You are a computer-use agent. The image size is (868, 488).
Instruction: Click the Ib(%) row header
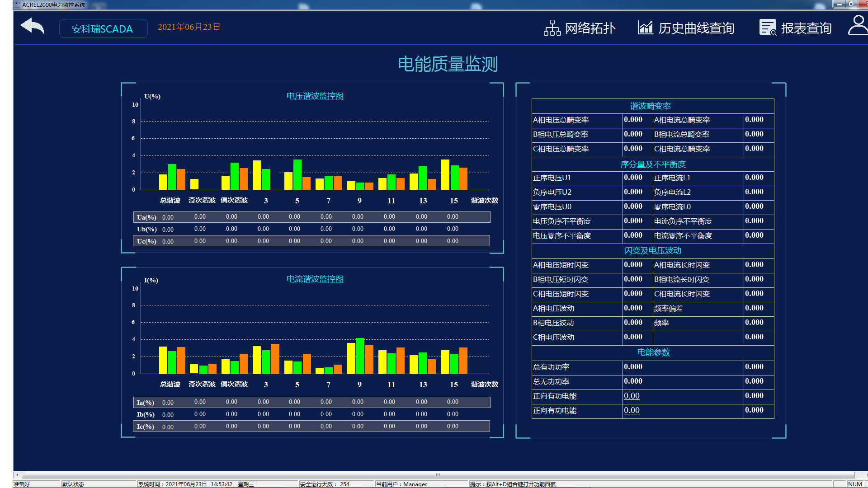click(145, 415)
